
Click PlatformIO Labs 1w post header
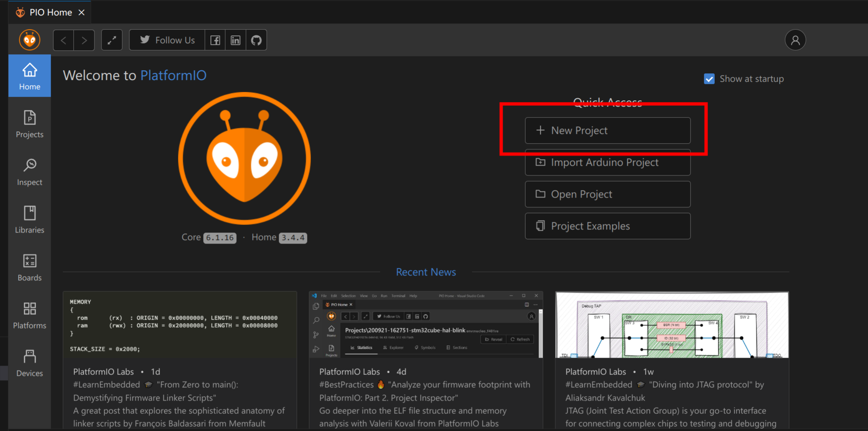point(610,372)
